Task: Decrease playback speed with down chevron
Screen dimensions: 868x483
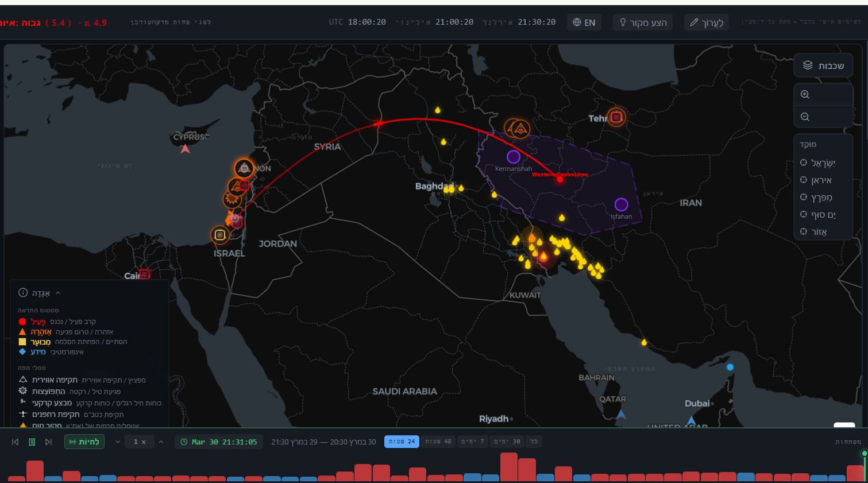Action: click(x=118, y=442)
